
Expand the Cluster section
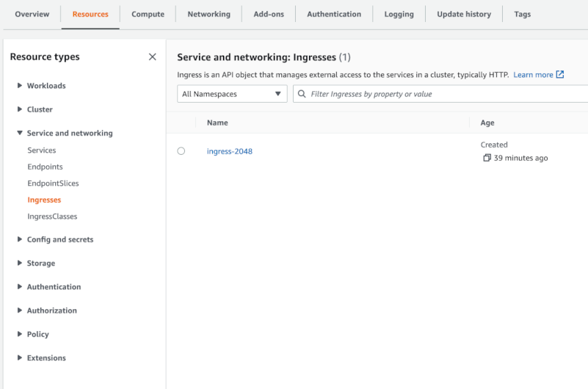click(x=20, y=109)
